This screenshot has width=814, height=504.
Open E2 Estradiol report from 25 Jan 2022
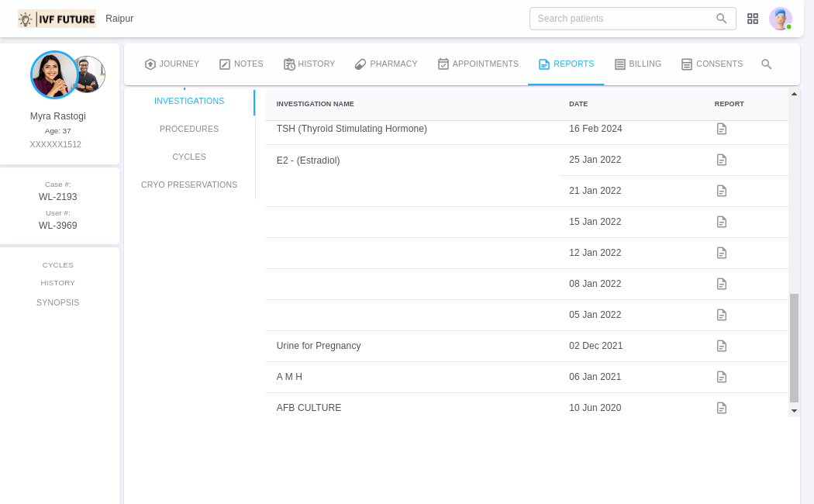pos(721,160)
